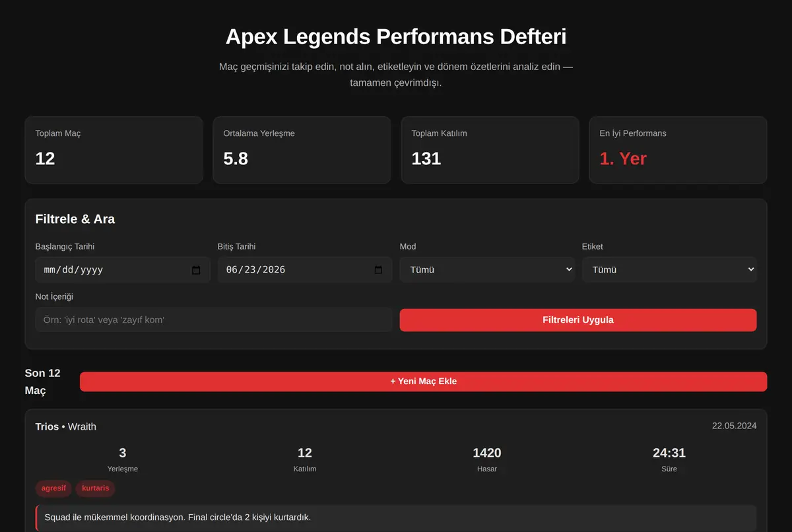This screenshot has width=792, height=532.
Task: Click the 'Filtrele & Ara' heading
Action: pyautogui.click(x=75, y=219)
